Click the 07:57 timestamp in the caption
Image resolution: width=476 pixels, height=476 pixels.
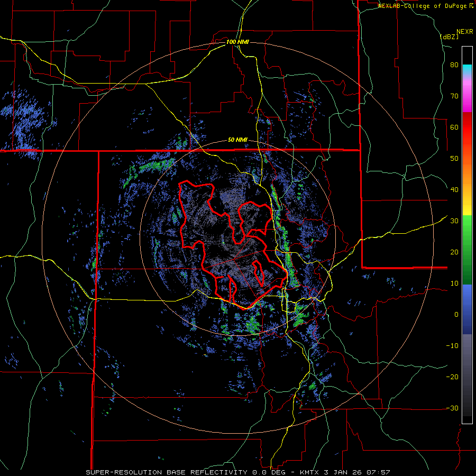click(379, 472)
